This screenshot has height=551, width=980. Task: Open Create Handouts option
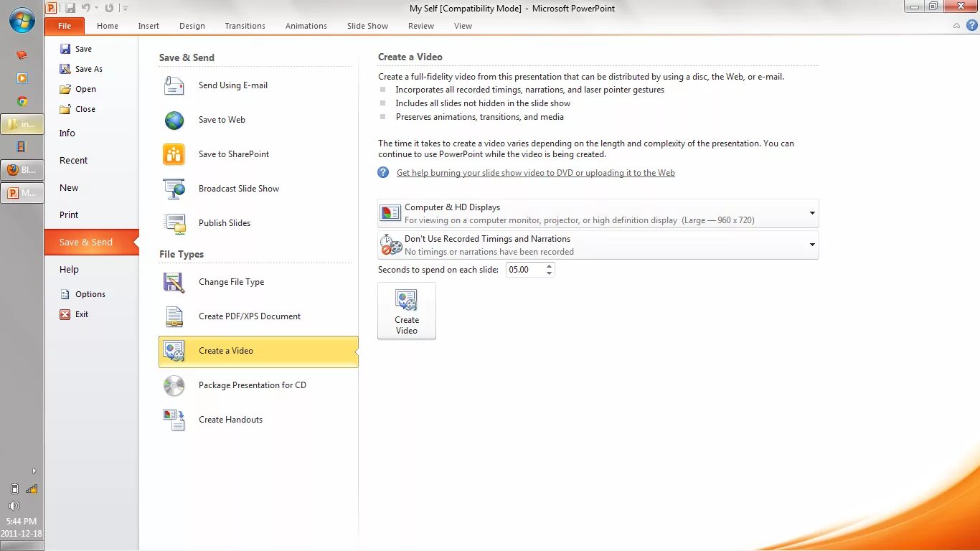coord(258,420)
